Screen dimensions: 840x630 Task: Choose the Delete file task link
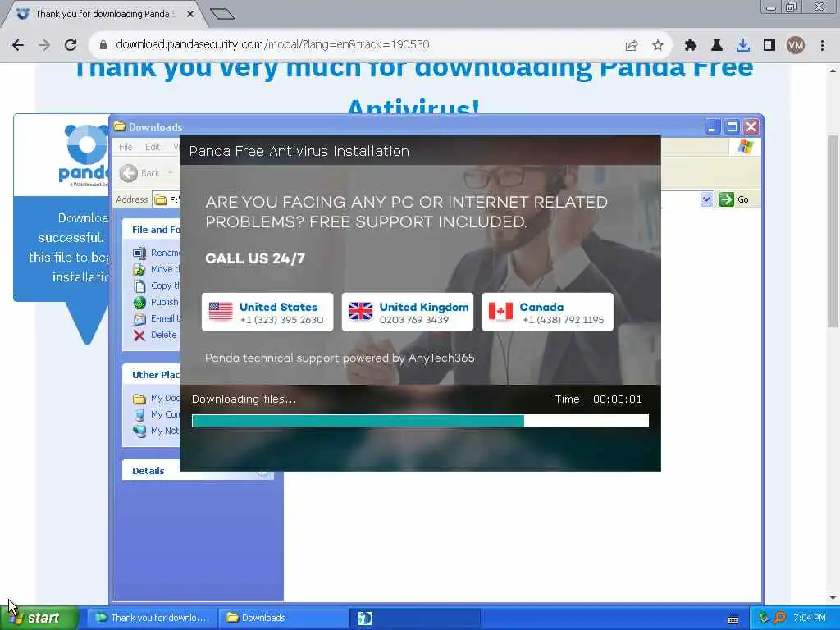pyautogui.click(x=163, y=335)
